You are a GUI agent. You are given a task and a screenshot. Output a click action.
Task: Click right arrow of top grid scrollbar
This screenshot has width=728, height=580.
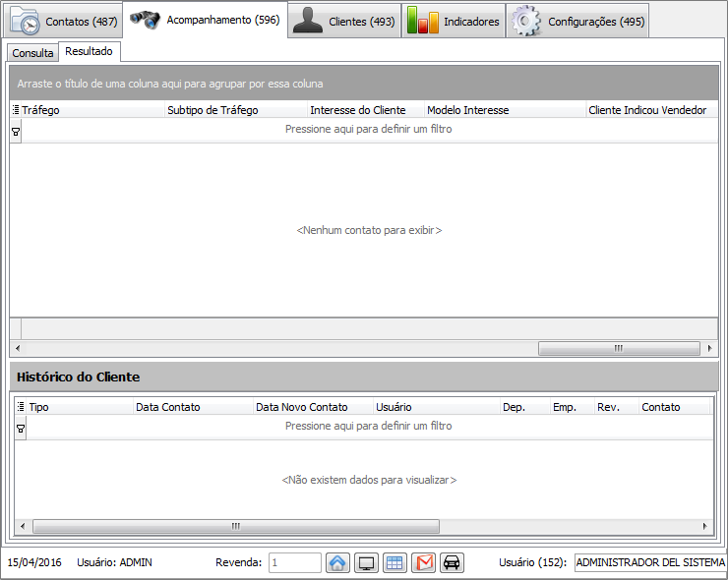710,348
